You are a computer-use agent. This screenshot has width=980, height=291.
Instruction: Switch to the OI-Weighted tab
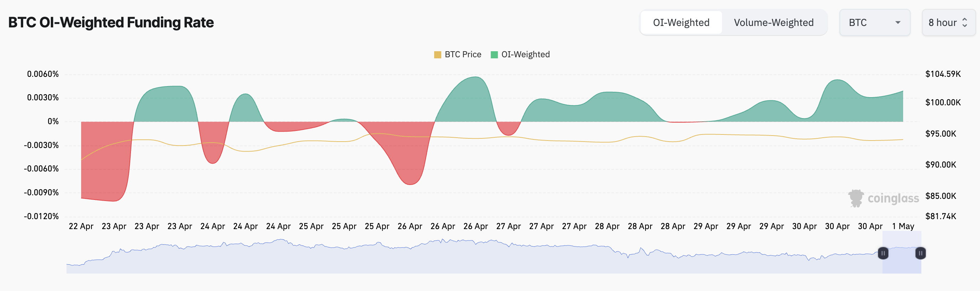[681, 22]
